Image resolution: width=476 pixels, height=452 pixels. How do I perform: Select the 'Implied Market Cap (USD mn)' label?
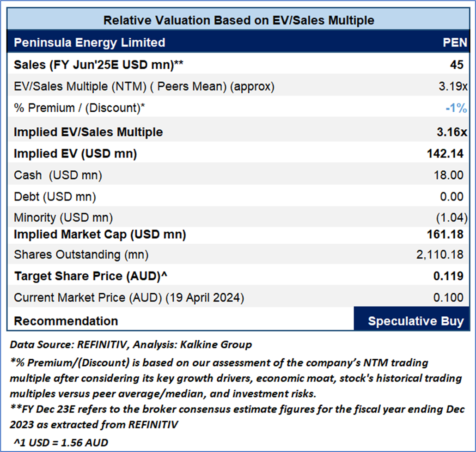point(100,235)
